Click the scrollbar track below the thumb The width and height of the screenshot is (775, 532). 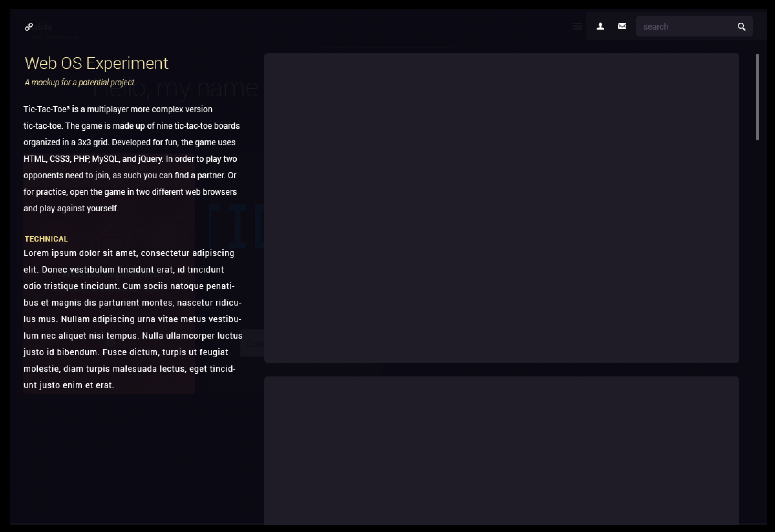[757, 310]
